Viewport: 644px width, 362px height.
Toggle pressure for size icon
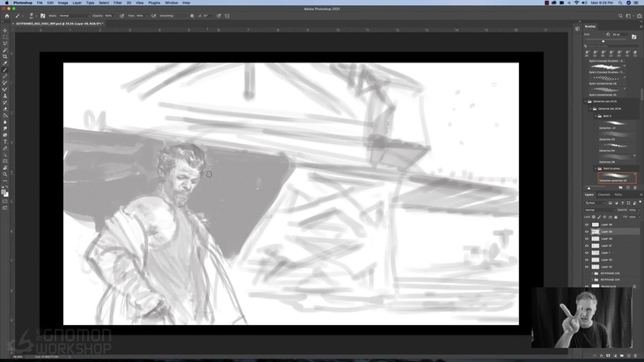(218, 16)
